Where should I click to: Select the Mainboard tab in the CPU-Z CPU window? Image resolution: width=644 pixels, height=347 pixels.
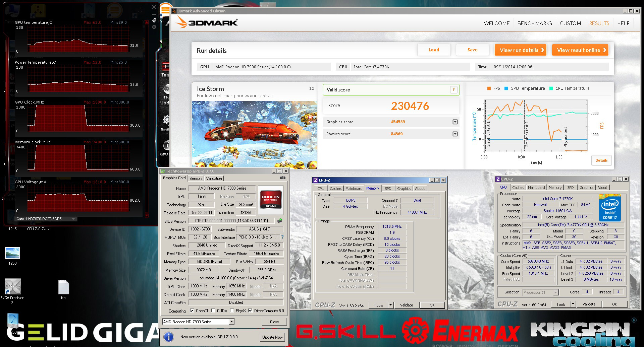pyautogui.click(x=536, y=188)
